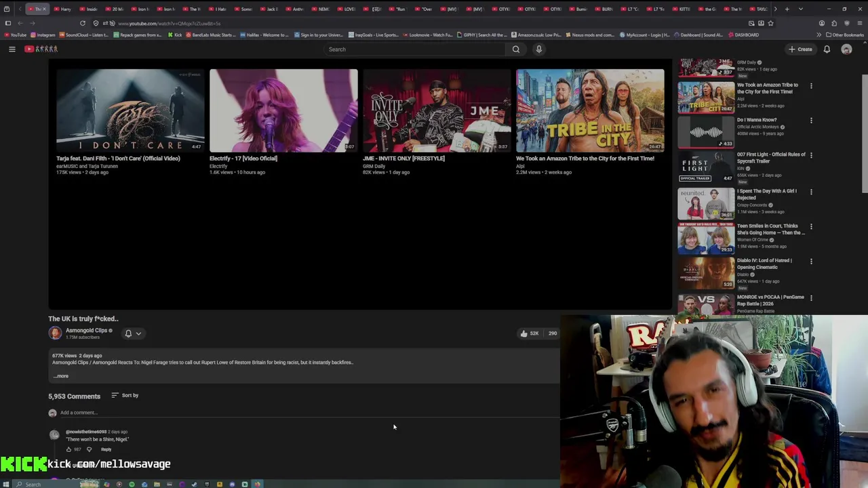Click the YouTube logo in header
The height and width of the screenshot is (488, 868).
41,49
